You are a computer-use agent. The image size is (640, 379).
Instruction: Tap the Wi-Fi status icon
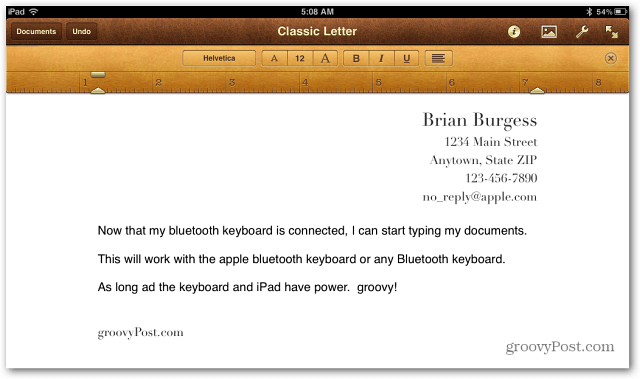[x=33, y=12]
